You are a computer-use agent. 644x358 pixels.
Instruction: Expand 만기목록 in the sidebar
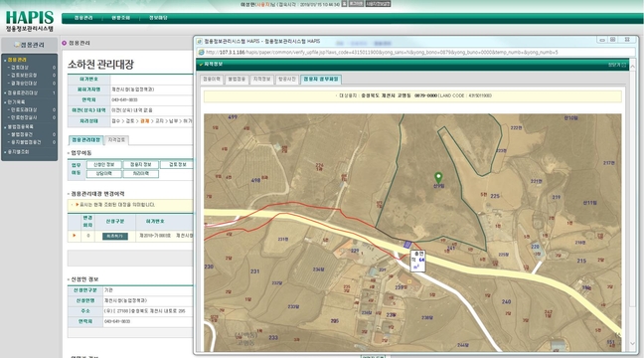click(x=16, y=102)
